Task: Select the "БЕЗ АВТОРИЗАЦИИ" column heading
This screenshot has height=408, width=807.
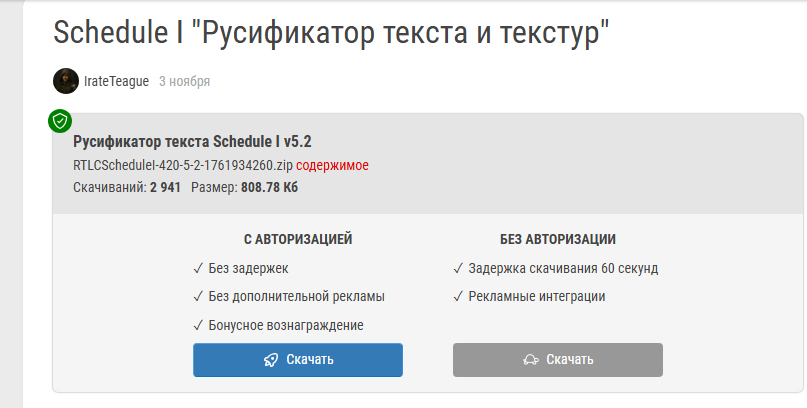Action: (x=557, y=240)
